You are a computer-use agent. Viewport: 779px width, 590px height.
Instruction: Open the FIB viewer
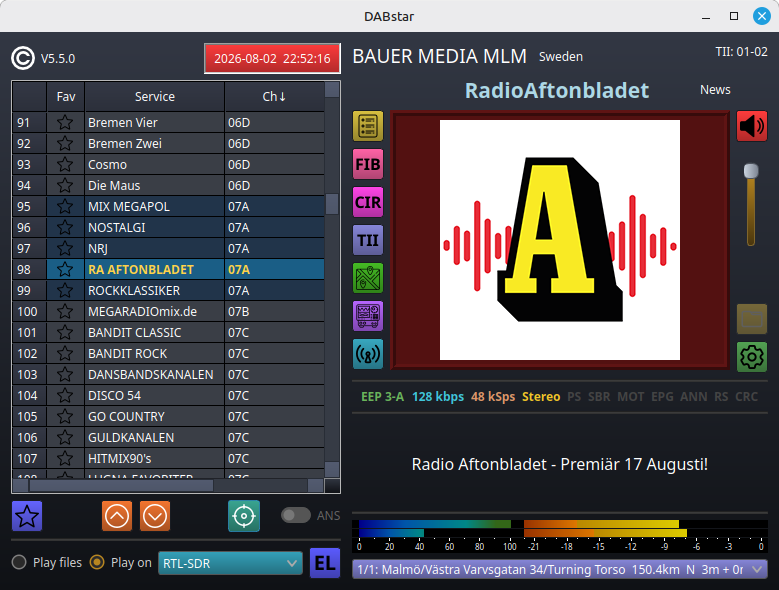pyautogui.click(x=368, y=164)
